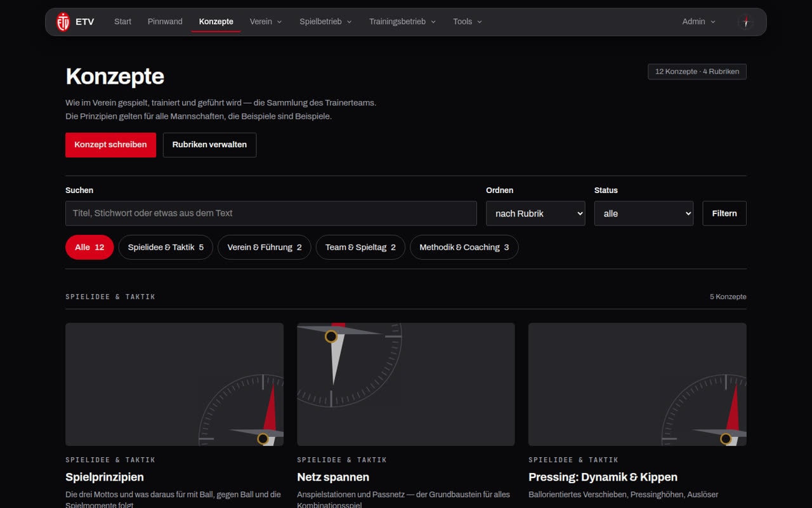The width and height of the screenshot is (812, 508).
Task: Open the Tools dropdown menu
Action: point(468,22)
